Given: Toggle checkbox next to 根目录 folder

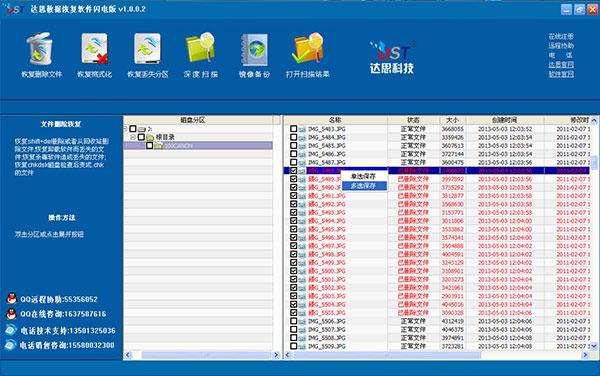Looking at the screenshot, I should [x=141, y=137].
